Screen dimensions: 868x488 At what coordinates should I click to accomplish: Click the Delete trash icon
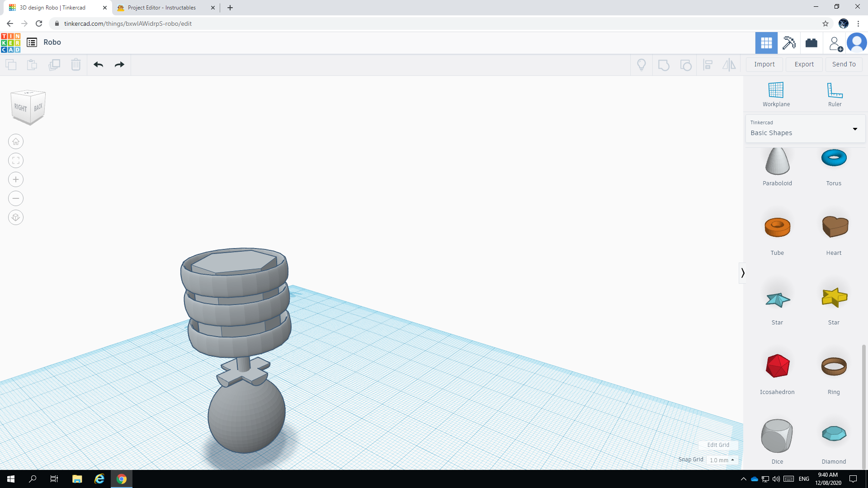coord(76,65)
